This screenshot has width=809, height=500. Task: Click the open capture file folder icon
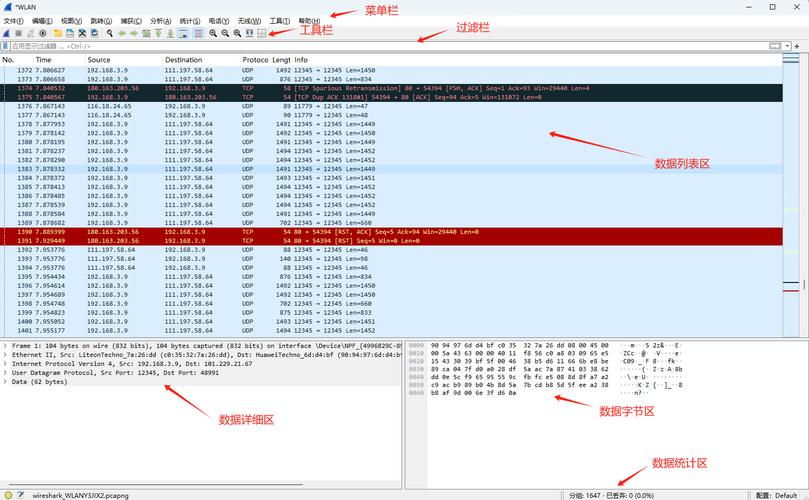(58, 33)
